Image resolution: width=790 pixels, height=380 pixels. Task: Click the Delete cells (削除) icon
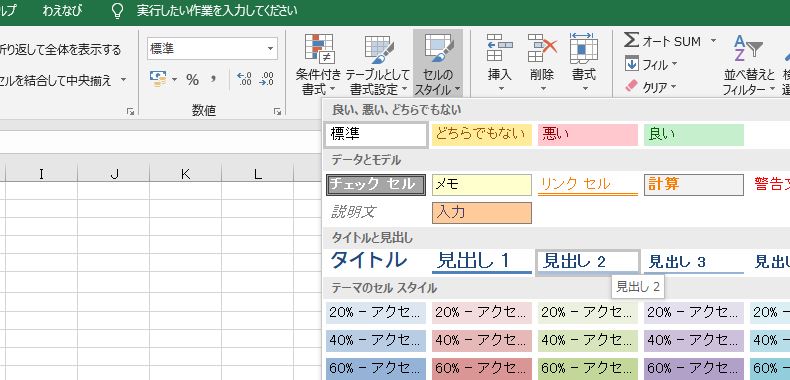(542, 48)
